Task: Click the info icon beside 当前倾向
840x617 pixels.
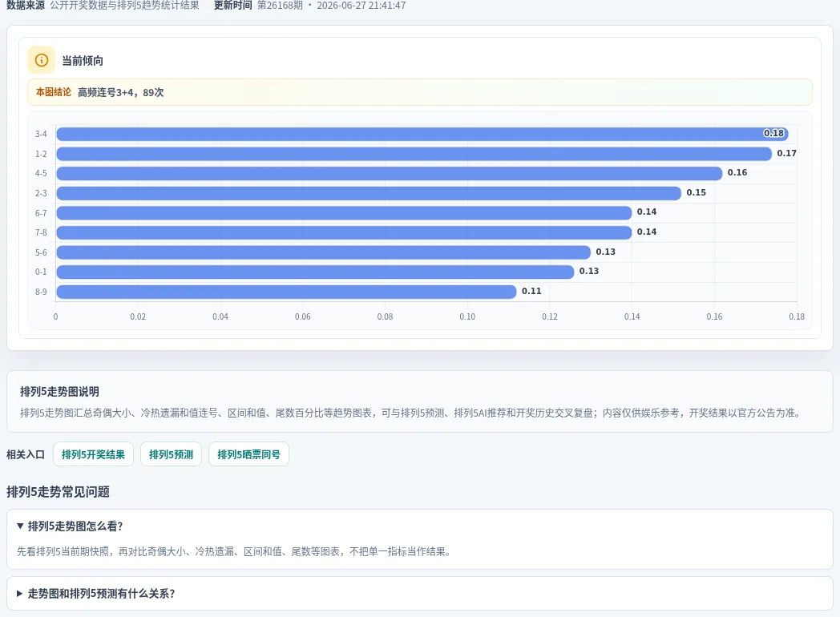Action: tap(41, 60)
